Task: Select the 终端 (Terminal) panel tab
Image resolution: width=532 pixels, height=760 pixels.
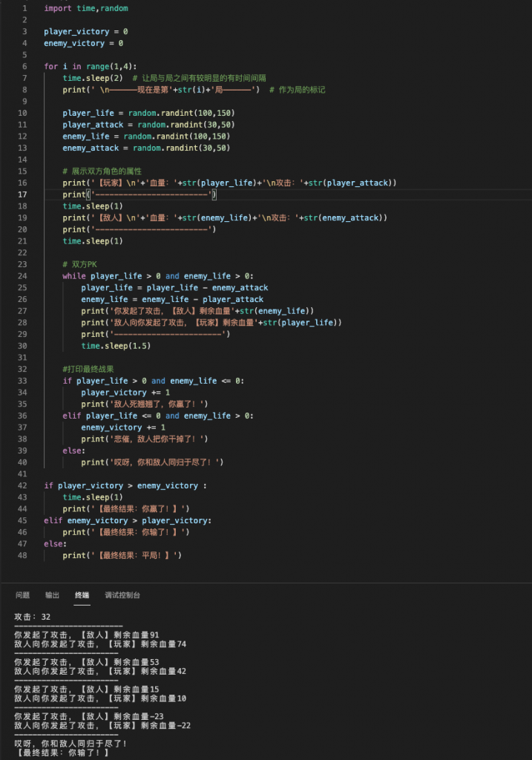Action: pyautogui.click(x=82, y=595)
